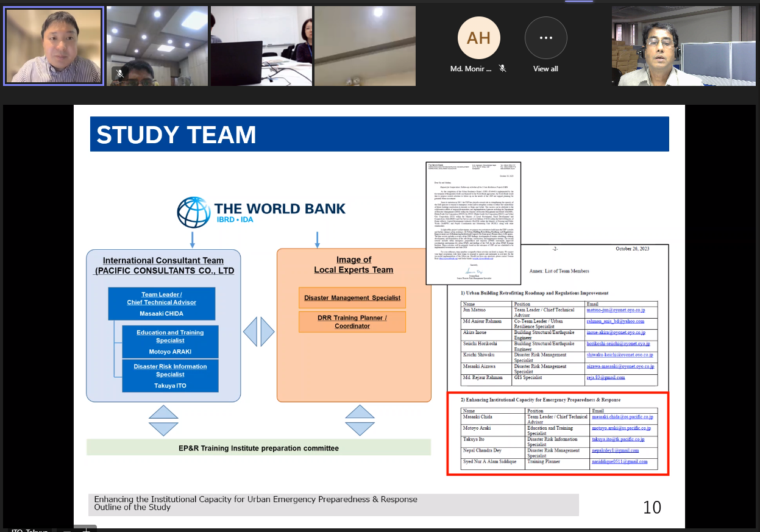Select the highlighted speaker's video tile

(54, 46)
